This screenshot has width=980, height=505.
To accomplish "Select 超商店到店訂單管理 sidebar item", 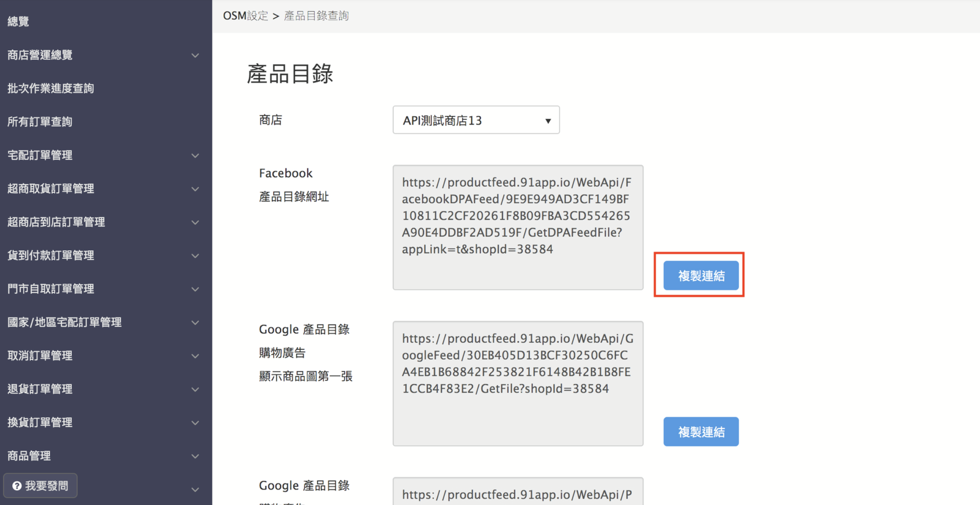I will 56,222.
